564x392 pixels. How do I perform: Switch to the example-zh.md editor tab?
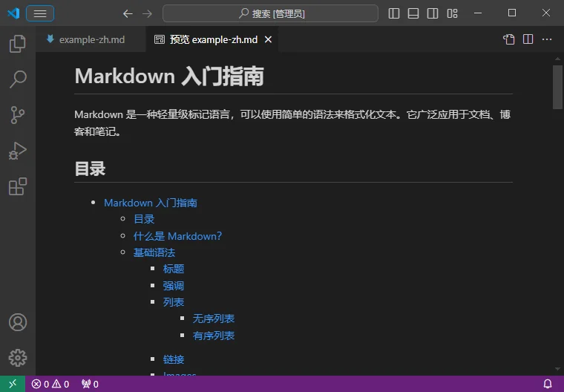click(x=92, y=39)
